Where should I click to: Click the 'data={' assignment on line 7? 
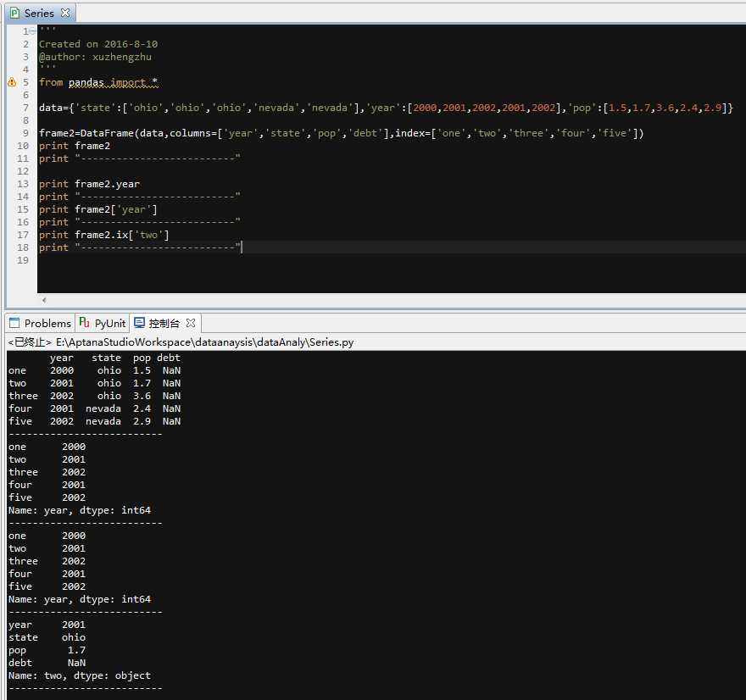point(57,108)
